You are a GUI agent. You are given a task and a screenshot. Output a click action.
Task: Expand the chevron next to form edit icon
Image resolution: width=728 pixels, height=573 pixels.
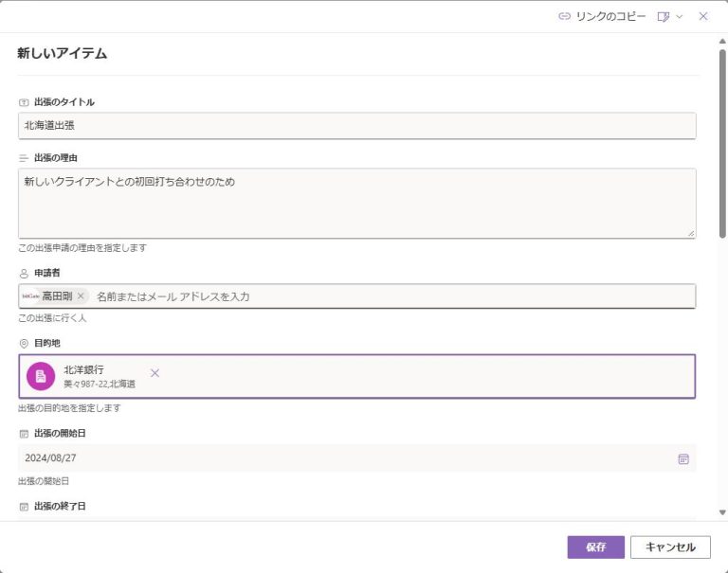click(x=680, y=17)
